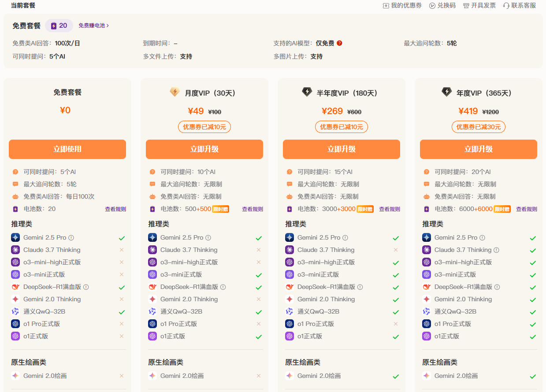Click price ¥419 in 年度VIP
Viewport: 546px width, 392px height.
468,111
